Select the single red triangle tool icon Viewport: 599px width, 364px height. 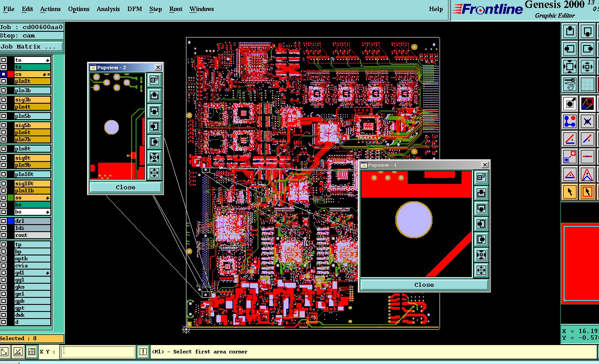[x=570, y=174]
